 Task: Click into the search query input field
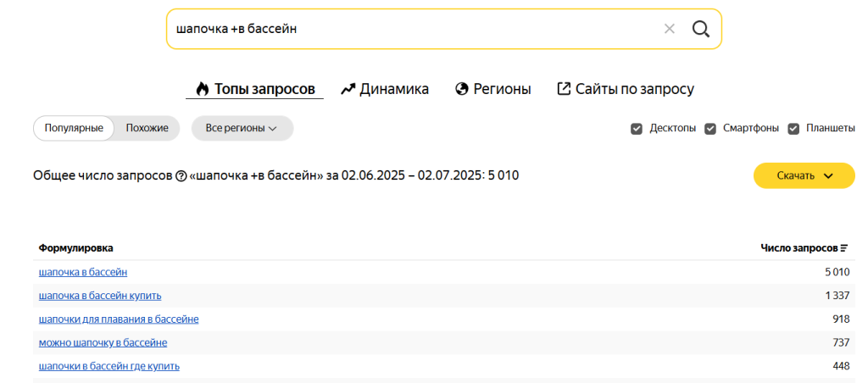(407, 29)
